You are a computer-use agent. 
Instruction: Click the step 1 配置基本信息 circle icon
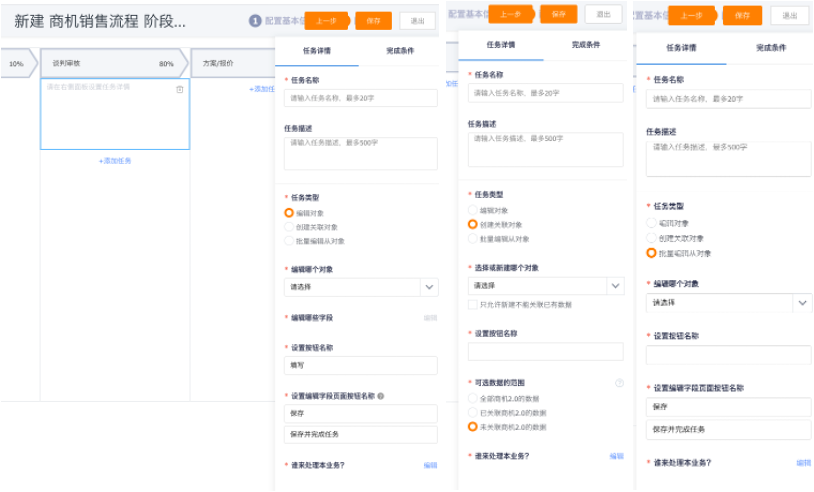pyautogui.click(x=255, y=20)
